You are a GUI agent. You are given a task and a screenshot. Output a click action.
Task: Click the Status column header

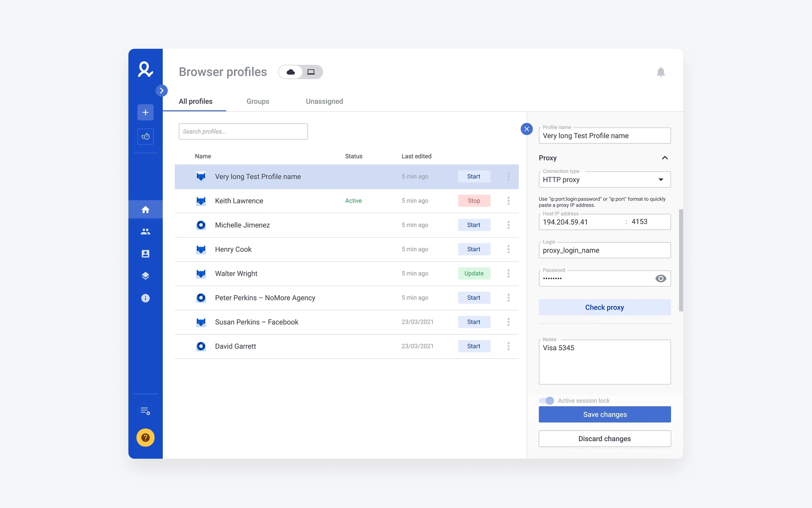point(353,156)
